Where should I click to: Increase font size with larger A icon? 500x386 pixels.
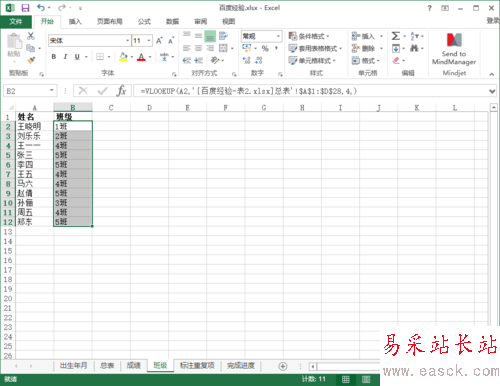(159, 41)
